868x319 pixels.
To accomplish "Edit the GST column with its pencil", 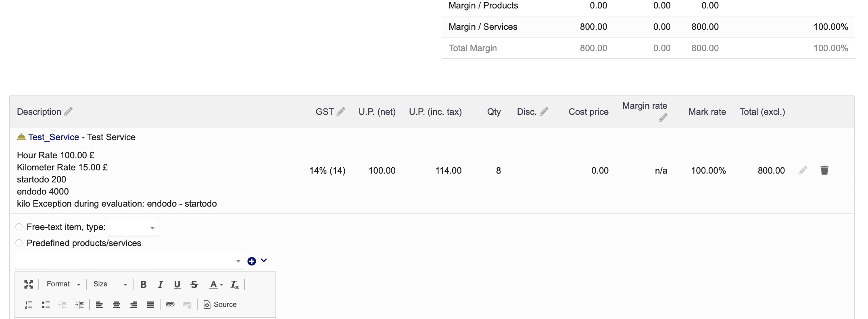I will coord(341,112).
